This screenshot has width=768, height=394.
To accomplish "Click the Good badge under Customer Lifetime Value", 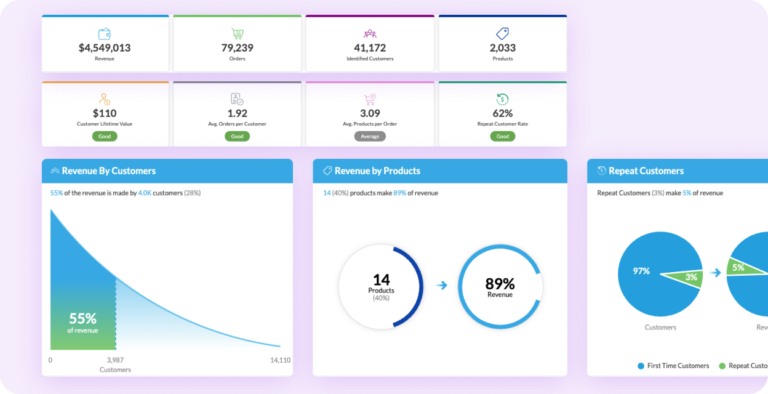I will pos(104,136).
